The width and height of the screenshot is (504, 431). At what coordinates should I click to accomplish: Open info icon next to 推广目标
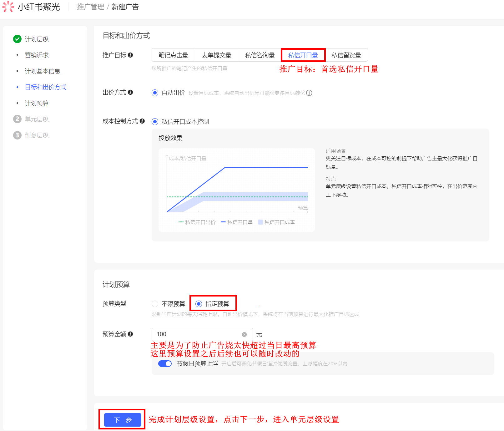130,55
